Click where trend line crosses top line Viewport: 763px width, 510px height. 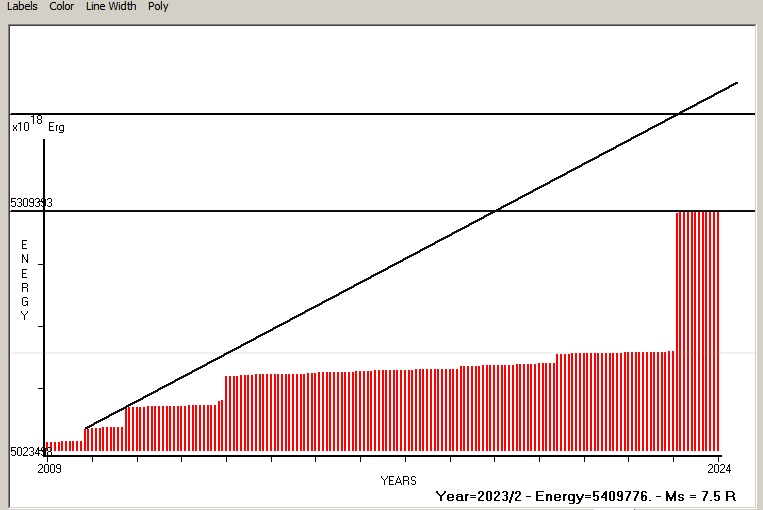pos(679,114)
